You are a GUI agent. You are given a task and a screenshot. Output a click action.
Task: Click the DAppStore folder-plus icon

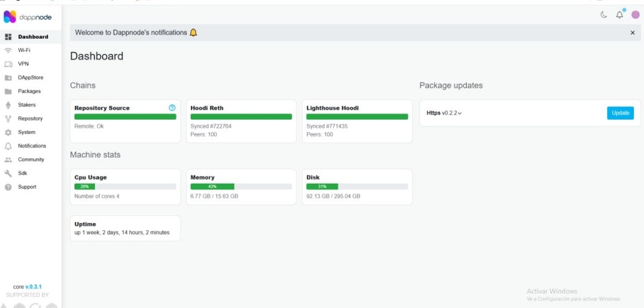tap(8, 78)
